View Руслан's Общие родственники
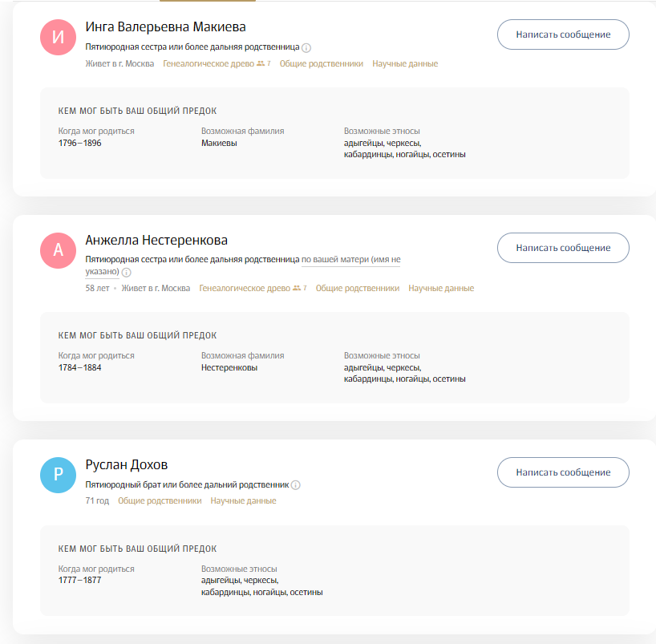The height and width of the screenshot is (644, 656). 160,500
